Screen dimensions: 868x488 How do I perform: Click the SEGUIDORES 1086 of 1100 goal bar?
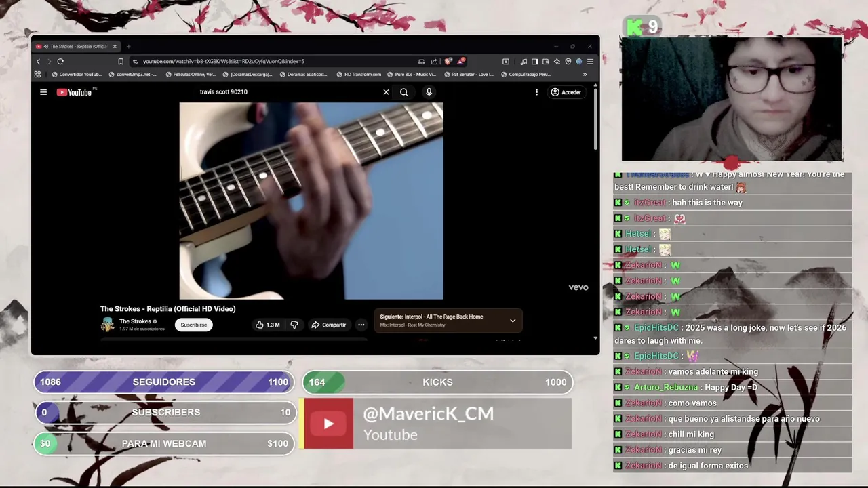pos(164,382)
